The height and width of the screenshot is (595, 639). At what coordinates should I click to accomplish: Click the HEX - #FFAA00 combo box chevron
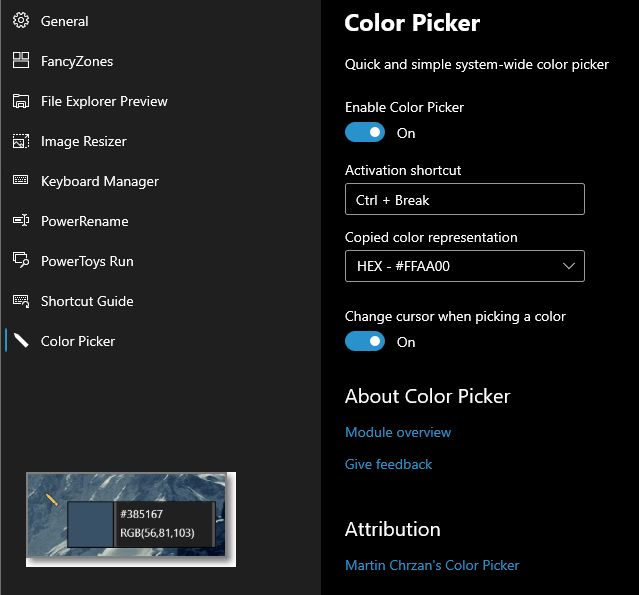point(568,266)
